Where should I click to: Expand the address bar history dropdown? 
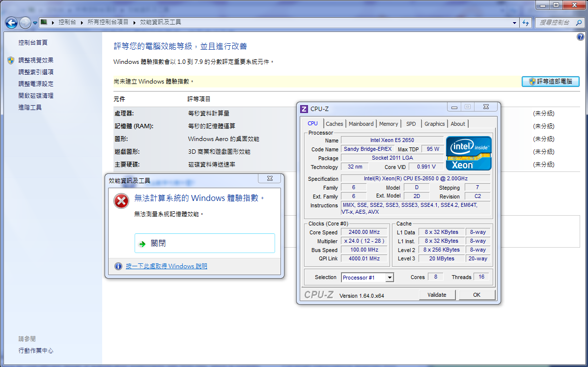(514, 23)
